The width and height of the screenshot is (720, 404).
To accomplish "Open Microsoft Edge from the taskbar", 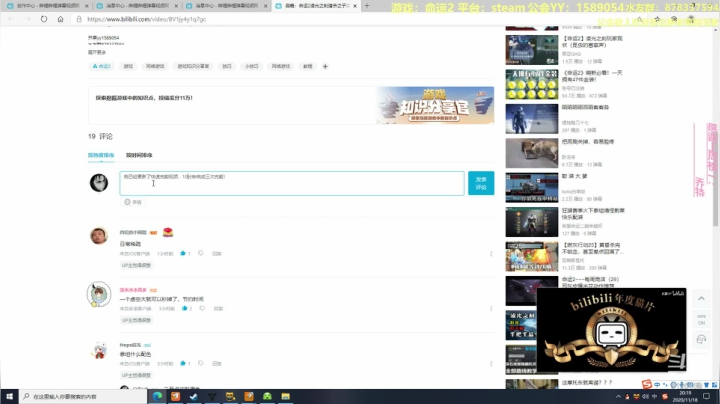I will tap(157, 396).
